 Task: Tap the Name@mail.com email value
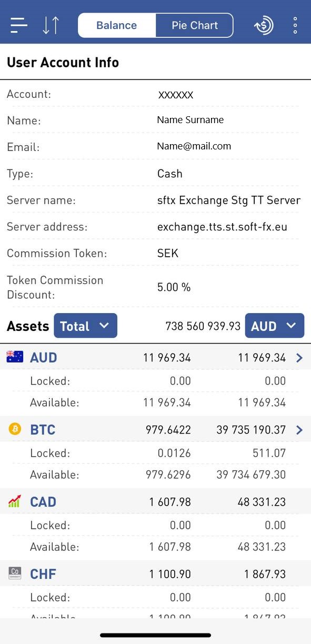click(194, 146)
